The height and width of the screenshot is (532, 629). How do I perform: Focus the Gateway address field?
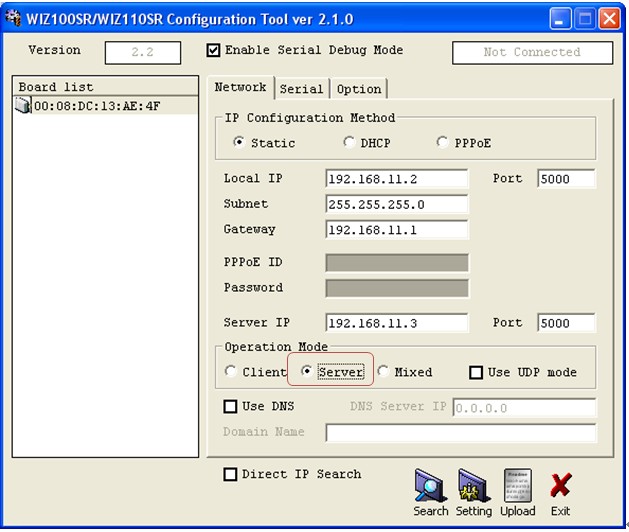pyautogui.click(x=397, y=230)
